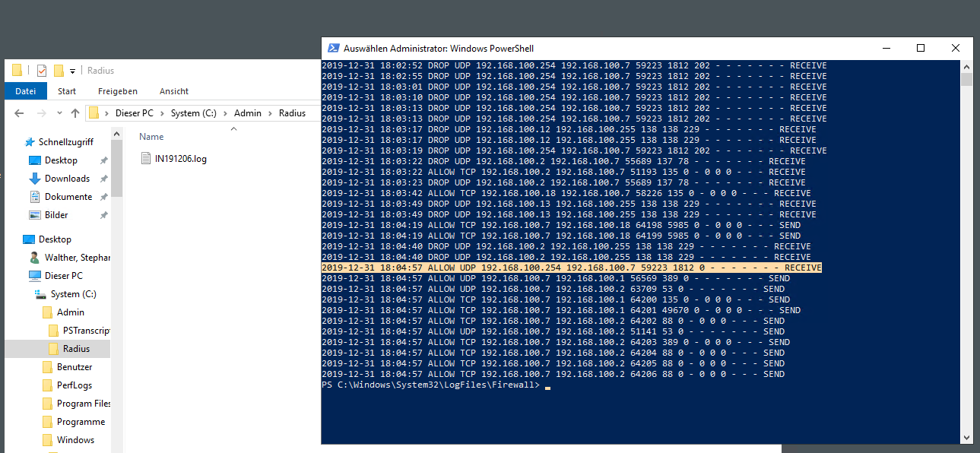
Task: Open the Ansicht ribbon tab
Action: (x=174, y=91)
